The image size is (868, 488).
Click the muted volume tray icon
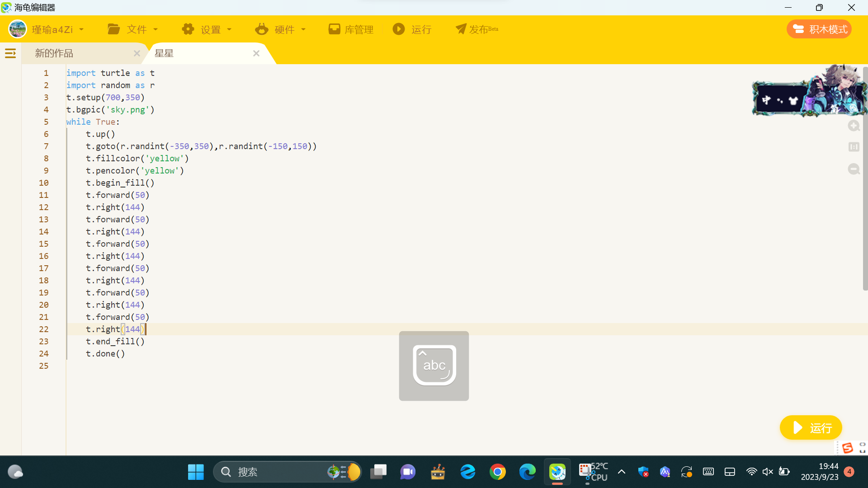tap(768, 472)
